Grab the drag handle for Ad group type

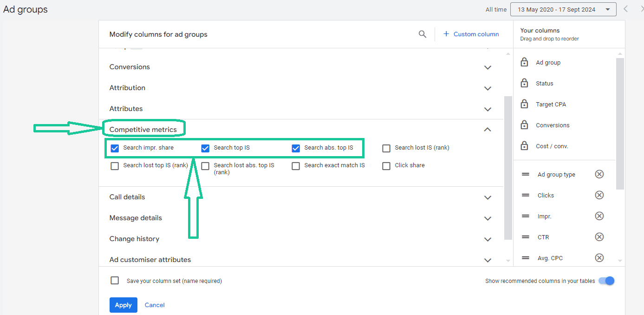[x=526, y=174]
